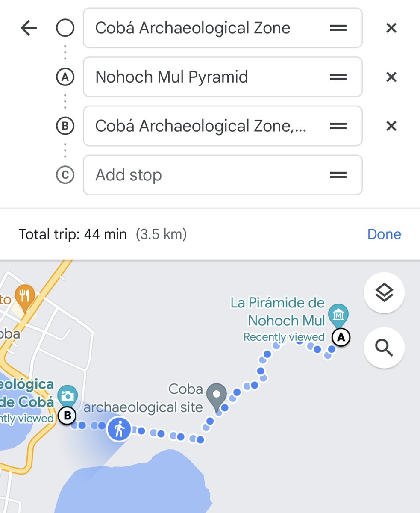Open the map layers button
This screenshot has width=420, height=513.
tap(384, 293)
